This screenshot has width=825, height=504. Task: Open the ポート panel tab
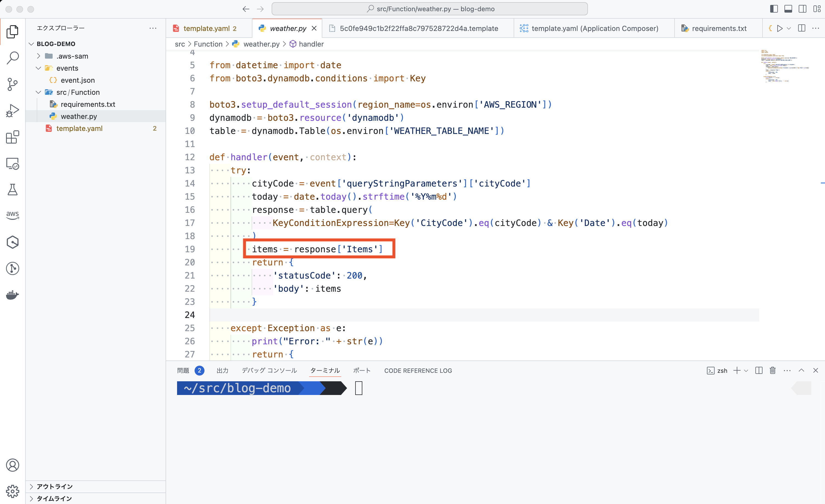(362, 371)
